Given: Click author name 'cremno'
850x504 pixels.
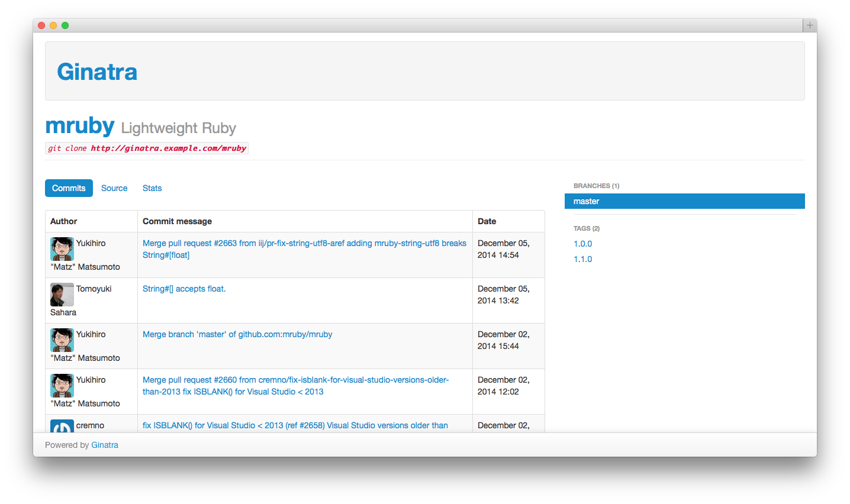Looking at the screenshot, I should click(90, 425).
